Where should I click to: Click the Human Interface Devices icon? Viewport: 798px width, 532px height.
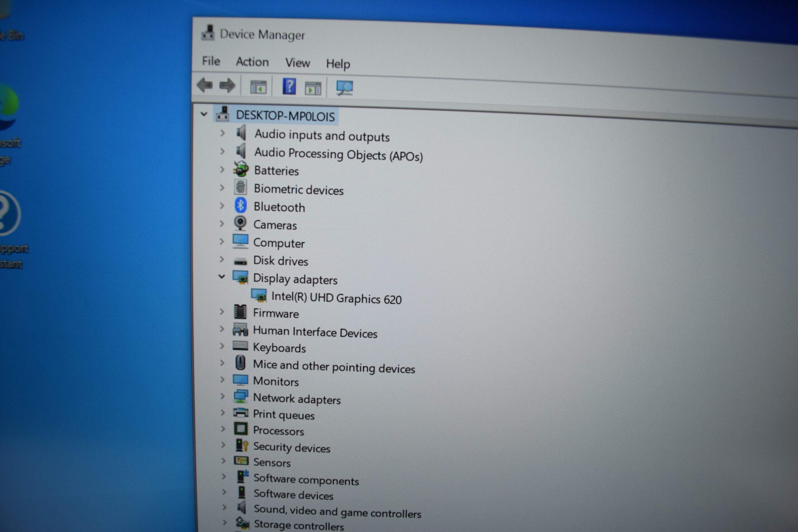(240, 329)
